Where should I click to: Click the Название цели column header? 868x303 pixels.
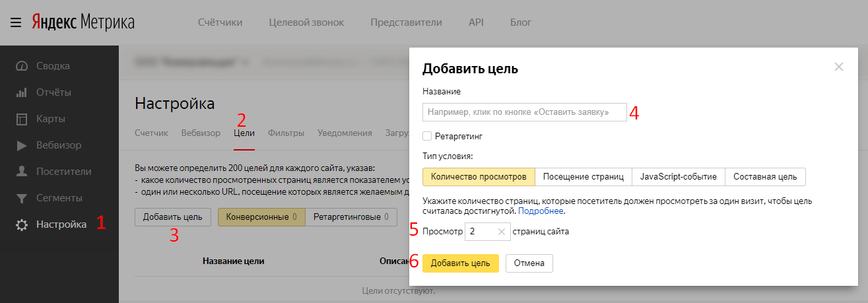[234, 261]
